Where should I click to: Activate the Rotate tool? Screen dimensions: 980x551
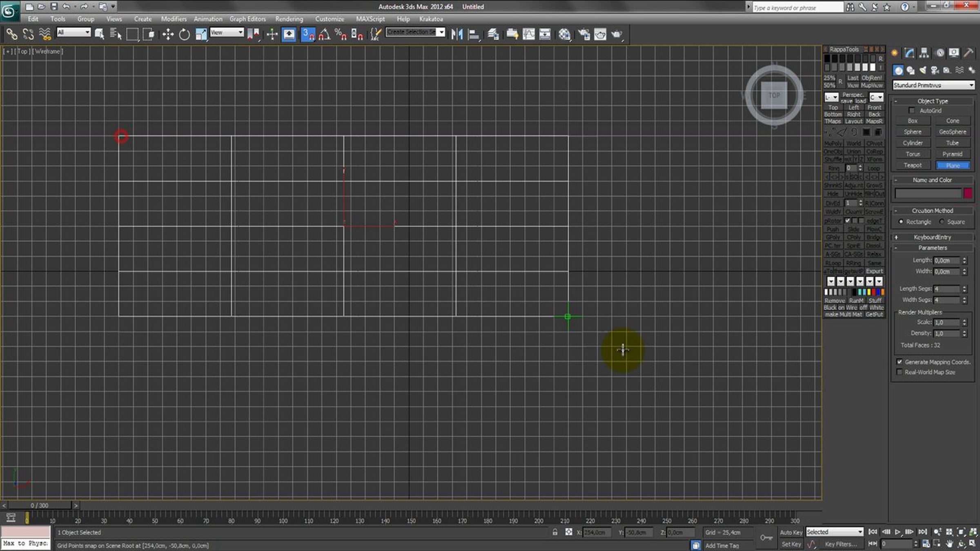(184, 34)
